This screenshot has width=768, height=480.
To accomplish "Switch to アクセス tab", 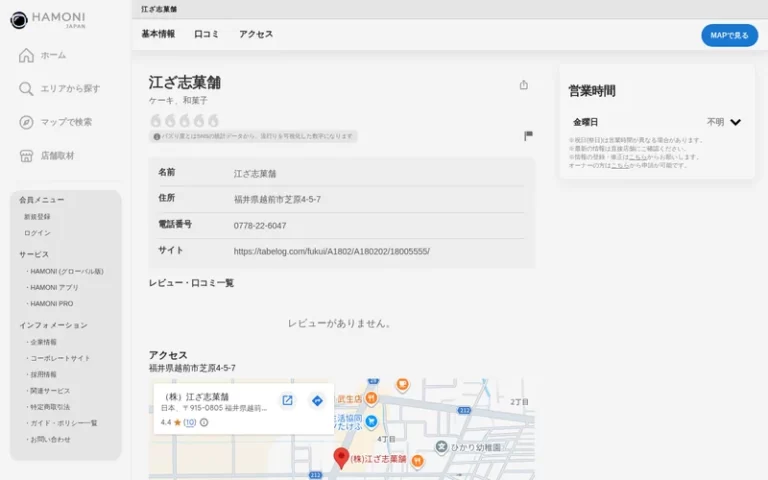I will 256,34.
